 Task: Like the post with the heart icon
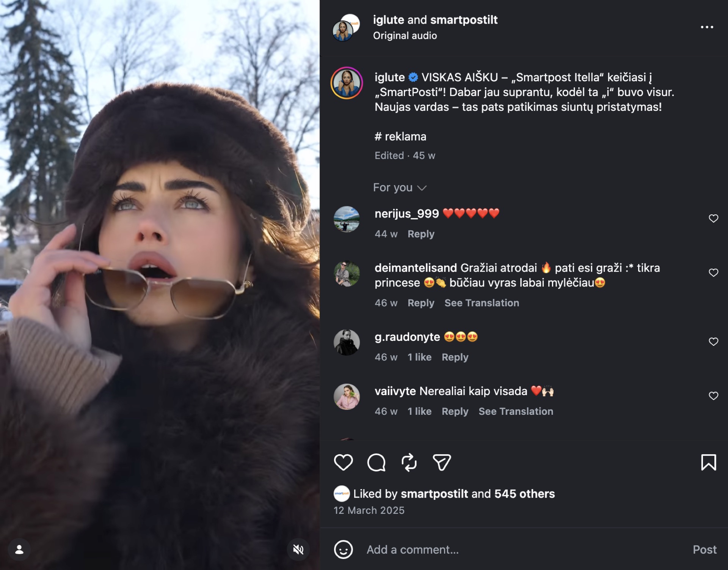tap(343, 462)
